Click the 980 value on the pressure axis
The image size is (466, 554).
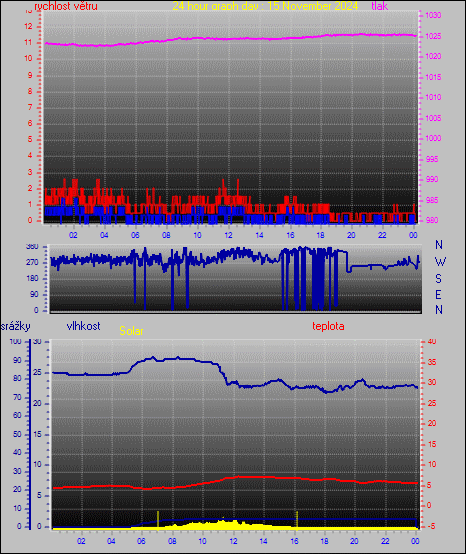tap(432, 220)
